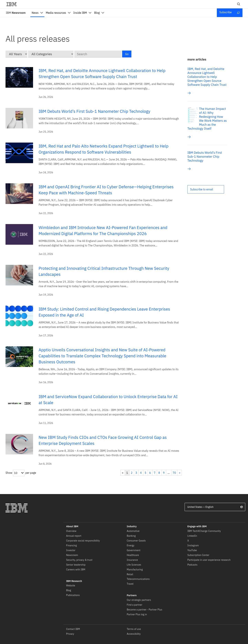248x644 pixels.
Task: Jump to page 70 of results
Action: coord(174,473)
